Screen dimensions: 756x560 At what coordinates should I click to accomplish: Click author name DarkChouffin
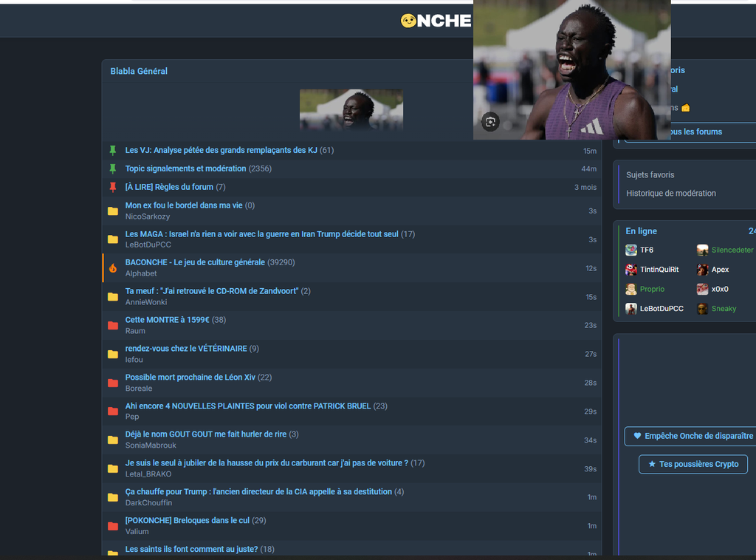click(x=148, y=502)
